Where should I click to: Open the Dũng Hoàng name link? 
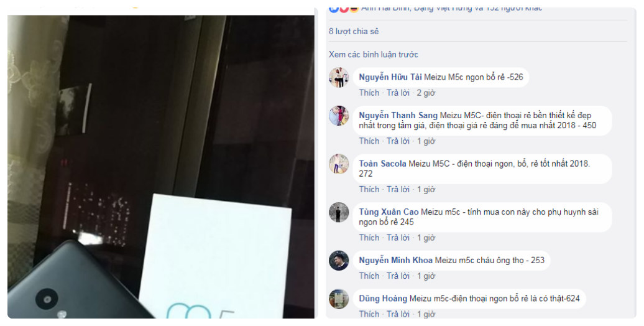[x=383, y=299]
